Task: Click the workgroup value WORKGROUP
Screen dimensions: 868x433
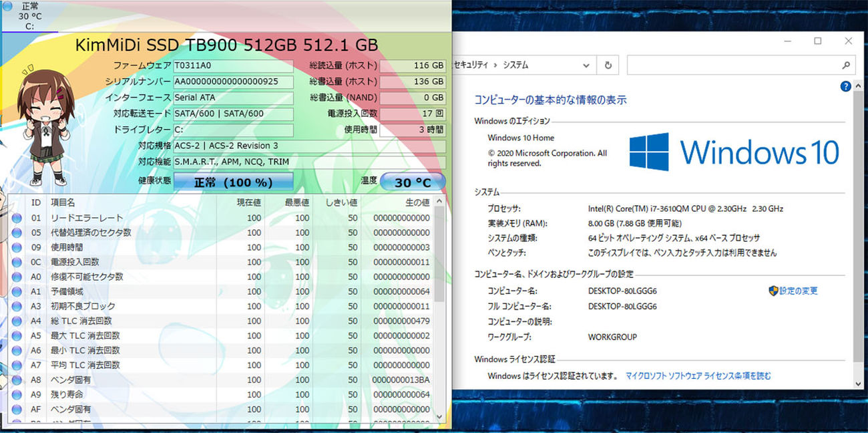Action: coord(612,337)
